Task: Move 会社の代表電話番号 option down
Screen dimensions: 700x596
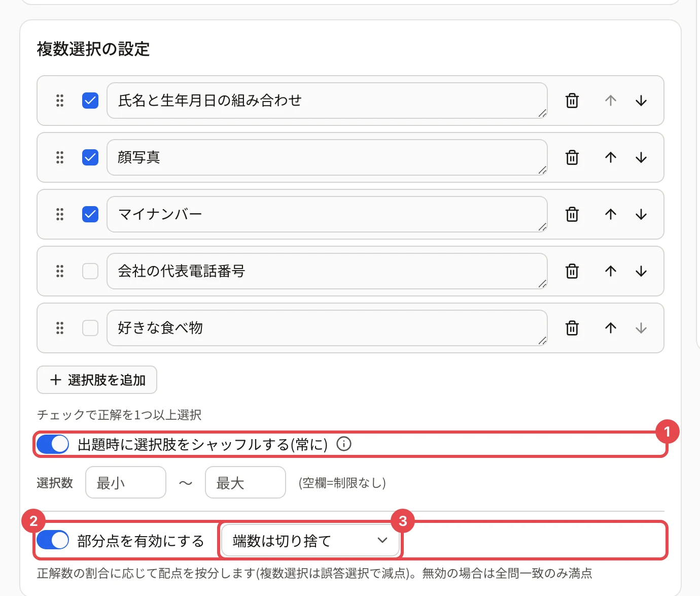Action: (641, 271)
